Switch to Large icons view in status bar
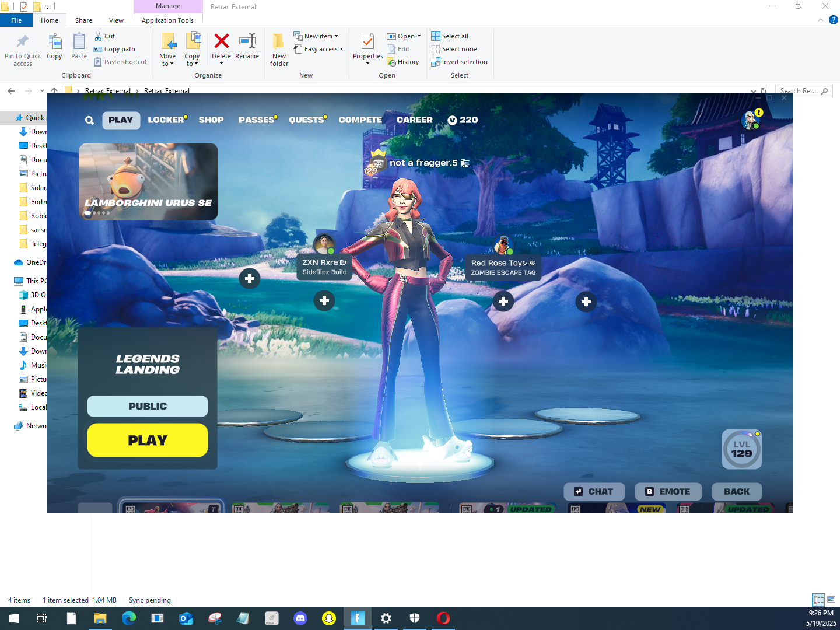Screen dimensions: 840x630 831,600
